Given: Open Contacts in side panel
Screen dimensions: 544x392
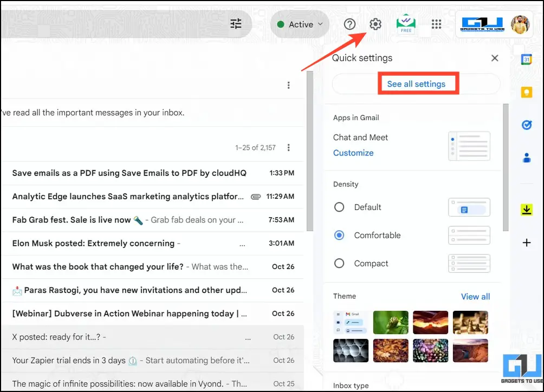Looking at the screenshot, I should tap(527, 158).
